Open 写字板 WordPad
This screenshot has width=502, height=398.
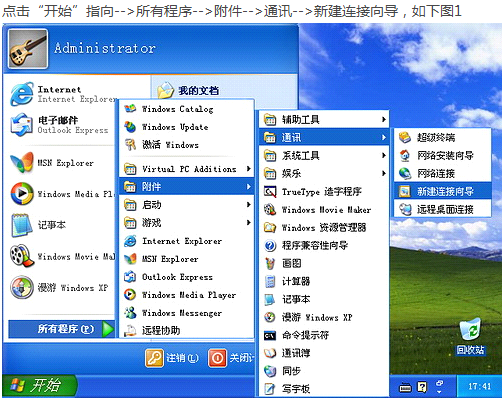coord(324,388)
